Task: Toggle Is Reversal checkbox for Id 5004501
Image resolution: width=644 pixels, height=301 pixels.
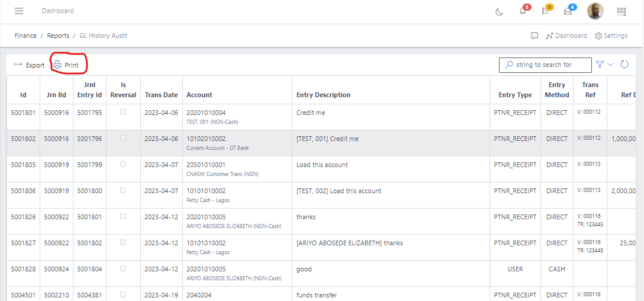Action: [x=123, y=295]
